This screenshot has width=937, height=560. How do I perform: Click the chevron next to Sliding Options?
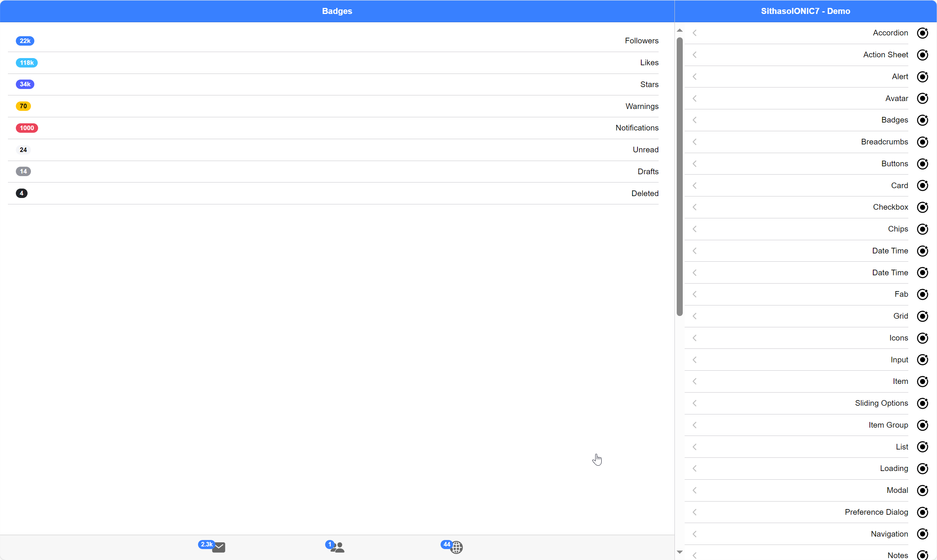point(694,404)
